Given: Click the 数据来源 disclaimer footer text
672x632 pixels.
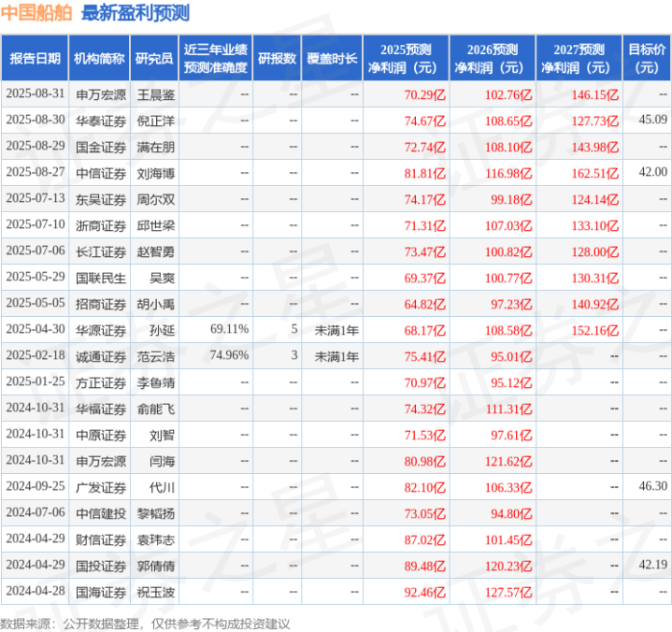Looking at the screenshot, I should point(145,624).
